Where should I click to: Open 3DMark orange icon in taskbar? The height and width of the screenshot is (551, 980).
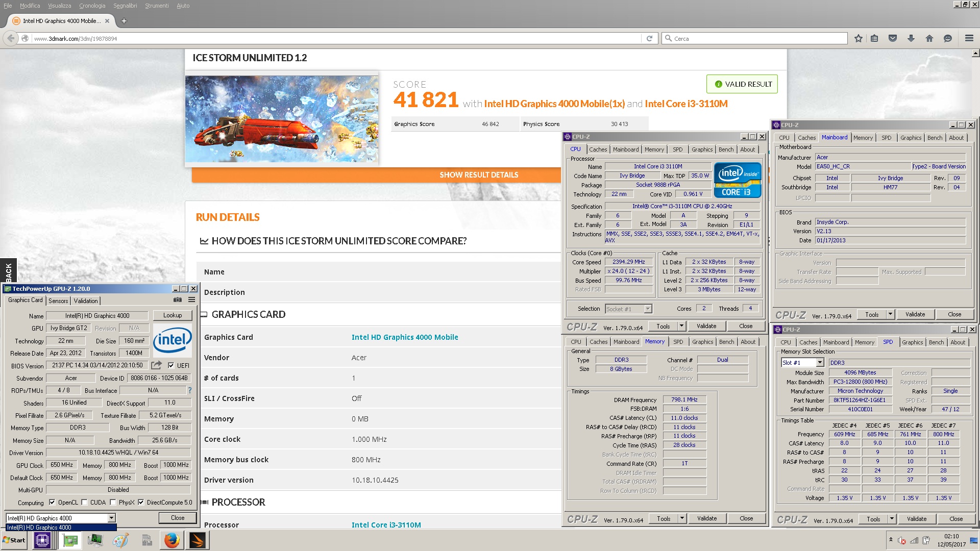point(198,540)
